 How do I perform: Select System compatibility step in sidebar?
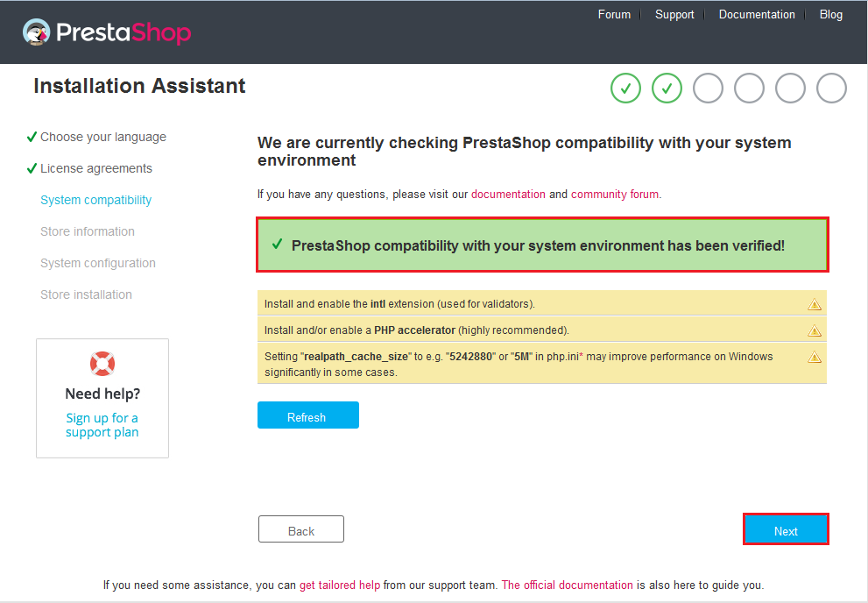pos(95,200)
